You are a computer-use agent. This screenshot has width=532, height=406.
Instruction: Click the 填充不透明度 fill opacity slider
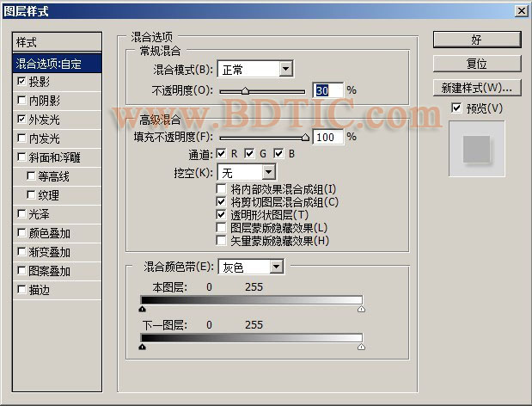click(x=262, y=137)
